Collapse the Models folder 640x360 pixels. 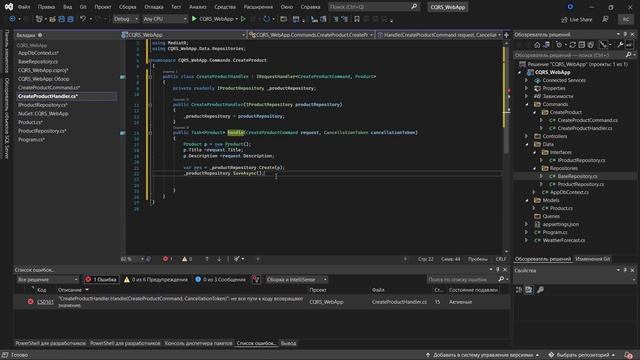[527, 200]
